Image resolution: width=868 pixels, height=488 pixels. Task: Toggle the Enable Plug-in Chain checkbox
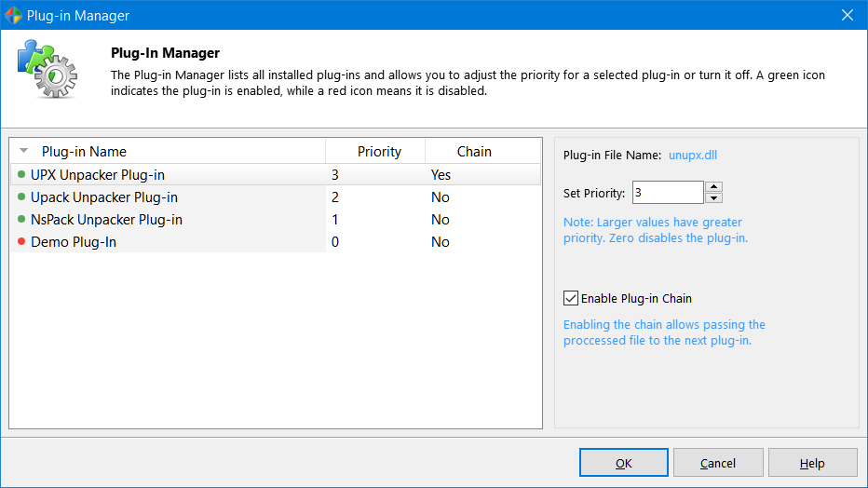click(571, 298)
